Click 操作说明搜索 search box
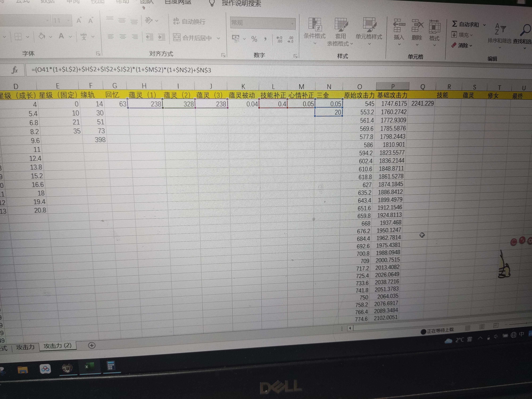532x399 pixels. [241, 3]
